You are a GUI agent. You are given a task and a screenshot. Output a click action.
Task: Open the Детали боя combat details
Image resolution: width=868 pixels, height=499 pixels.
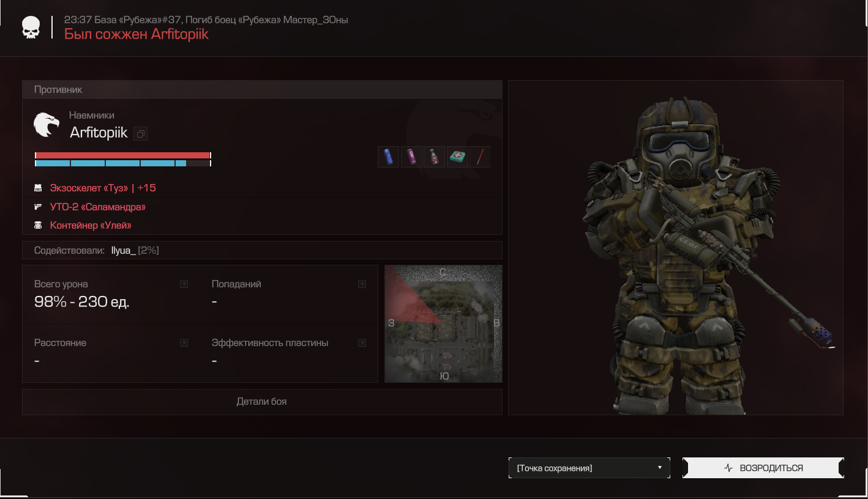[262, 402]
